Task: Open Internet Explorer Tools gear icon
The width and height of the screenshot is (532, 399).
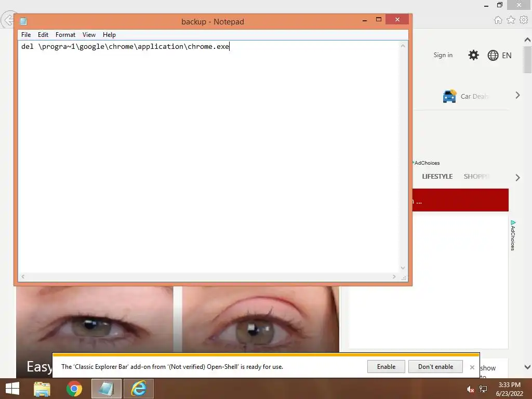Action: tap(524, 20)
